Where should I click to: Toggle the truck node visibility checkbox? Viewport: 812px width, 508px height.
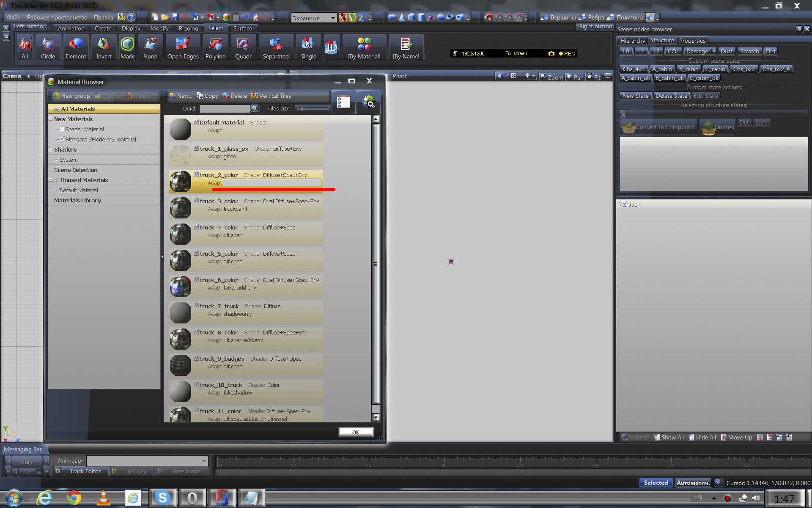(x=625, y=204)
